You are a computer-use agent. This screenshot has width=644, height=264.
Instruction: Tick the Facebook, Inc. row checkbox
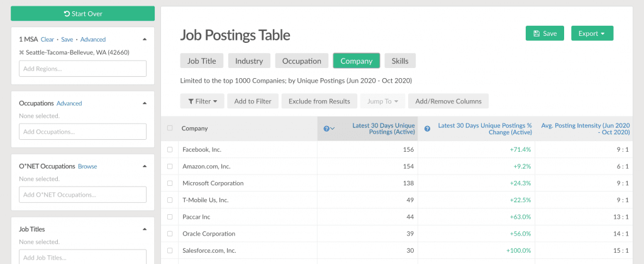tap(170, 149)
